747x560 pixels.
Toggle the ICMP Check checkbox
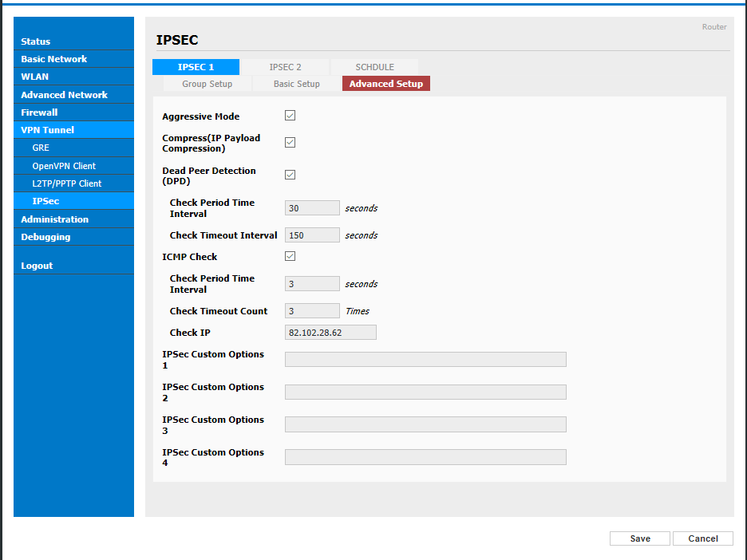[x=290, y=256]
